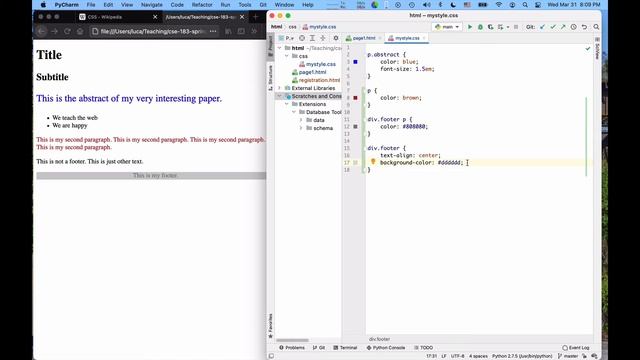Viewport: 640px width, 360px height.
Task: Run the main configuration with the green play icon
Action: click(x=470, y=27)
